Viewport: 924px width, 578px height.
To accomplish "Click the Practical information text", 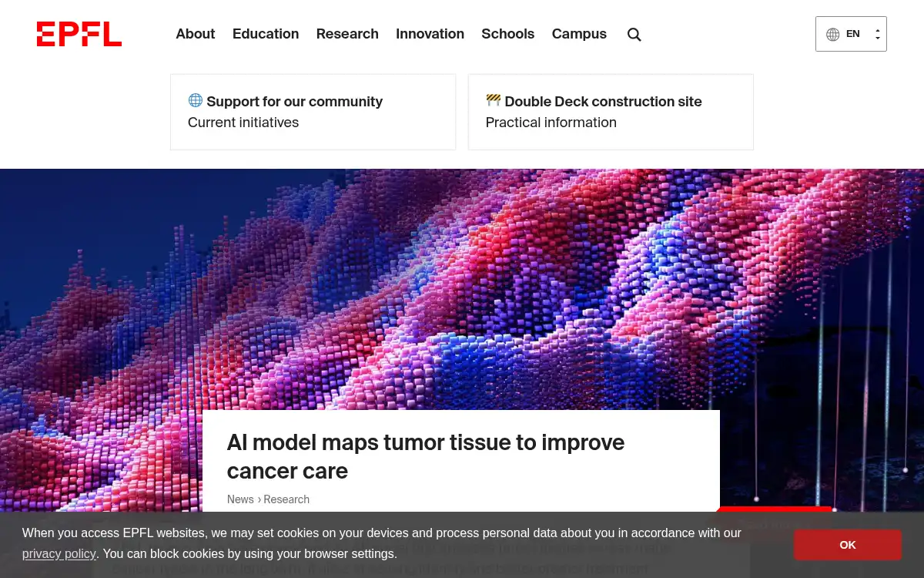I will tap(551, 123).
